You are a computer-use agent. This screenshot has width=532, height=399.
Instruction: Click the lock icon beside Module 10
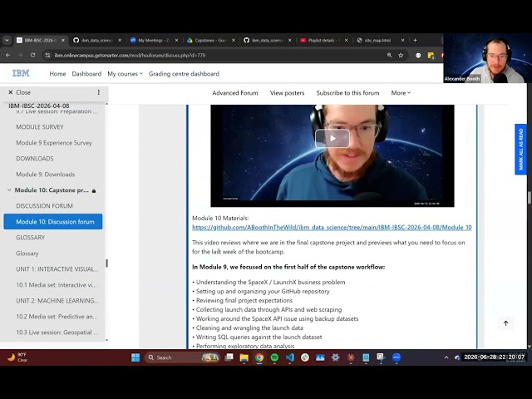coord(94,190)
